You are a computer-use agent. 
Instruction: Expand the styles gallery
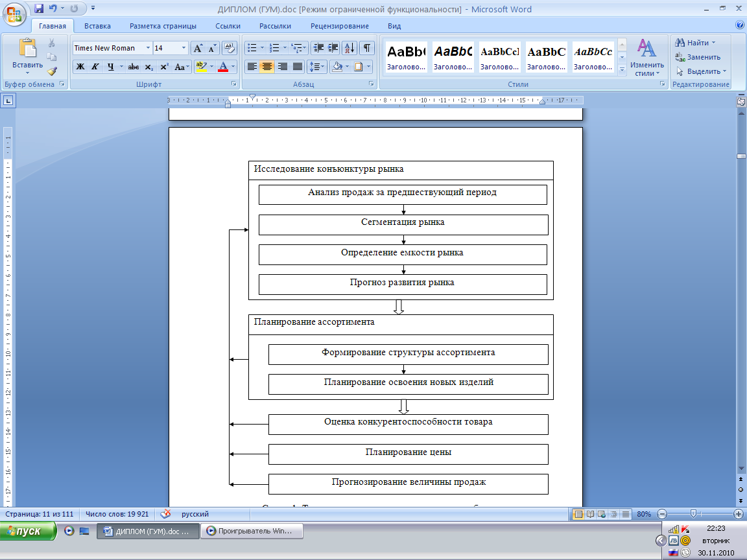(622, 69)
